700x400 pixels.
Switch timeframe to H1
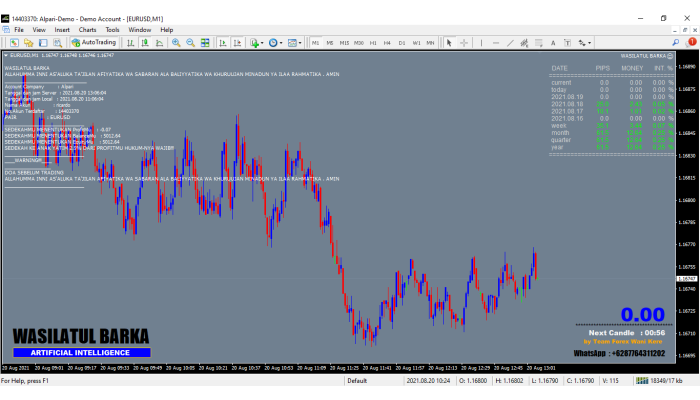tap(373, 43)
